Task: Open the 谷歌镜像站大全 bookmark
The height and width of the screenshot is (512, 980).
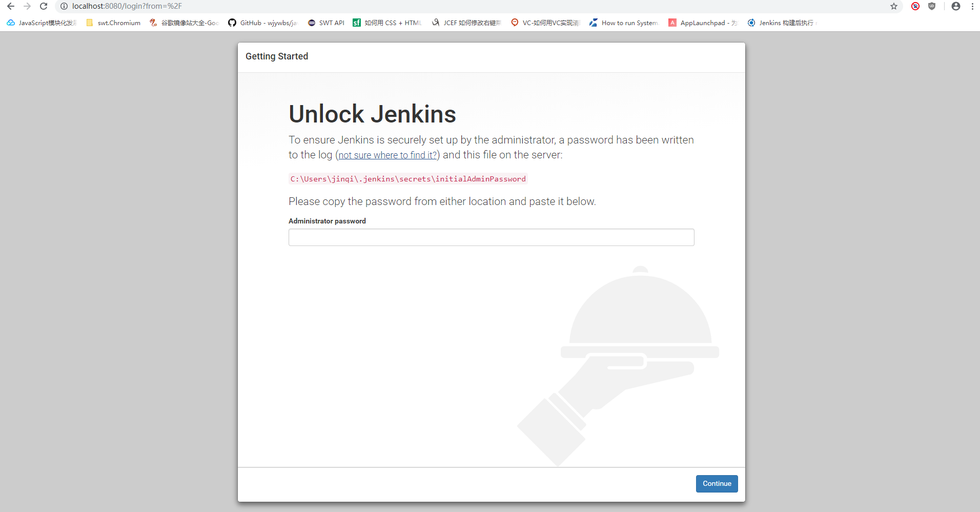Action: point(184,23)
